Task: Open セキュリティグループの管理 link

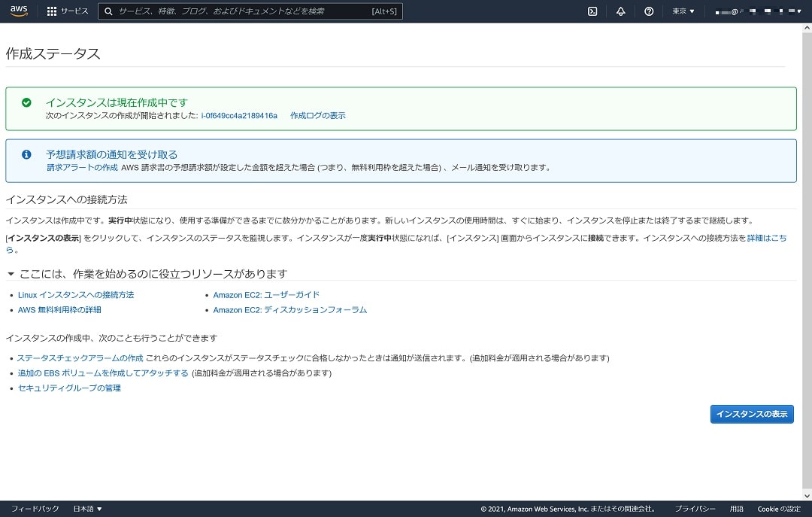Action: pos(69,388)
